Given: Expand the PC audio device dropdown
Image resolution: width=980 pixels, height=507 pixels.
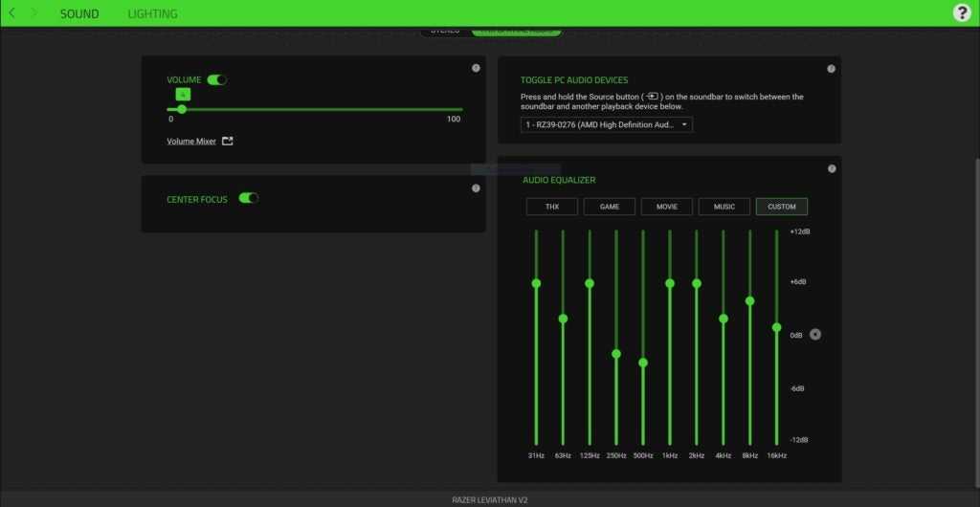Looking at the screenshot, I should (606, 124).
